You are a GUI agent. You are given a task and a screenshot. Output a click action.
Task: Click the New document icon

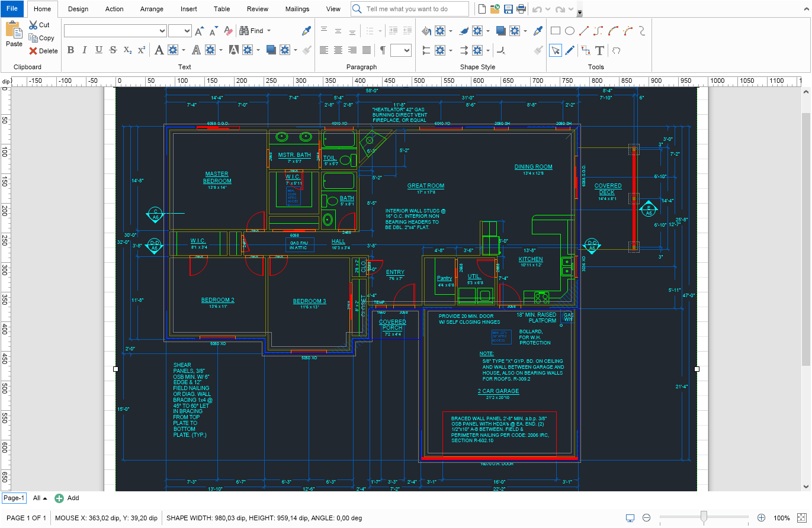coord(482,9)
